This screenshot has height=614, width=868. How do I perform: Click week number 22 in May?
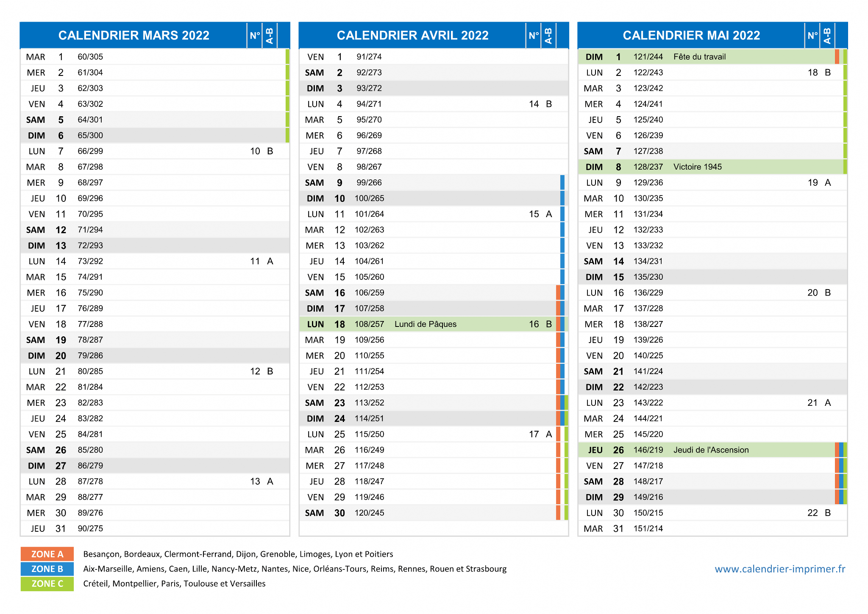point(813,513)
